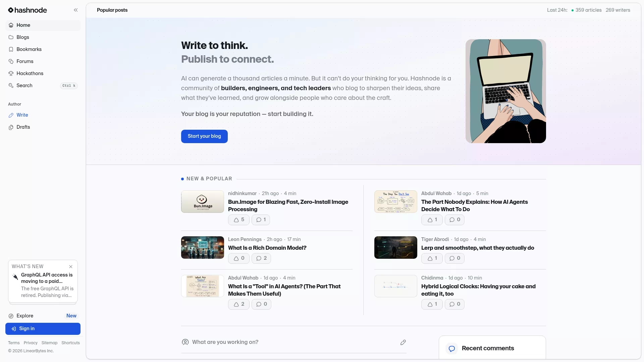Image resolution: width=644 pixels, height=362 pixels.
Task: Open author nidhinkumar's profile
Action: click(x=242, y=193)
